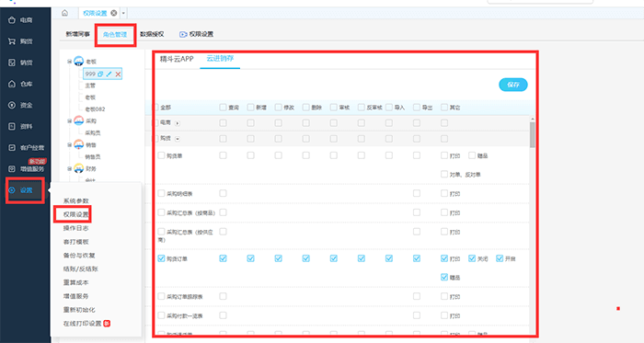Click the 老板 group avatar icon

click(78, 62)
